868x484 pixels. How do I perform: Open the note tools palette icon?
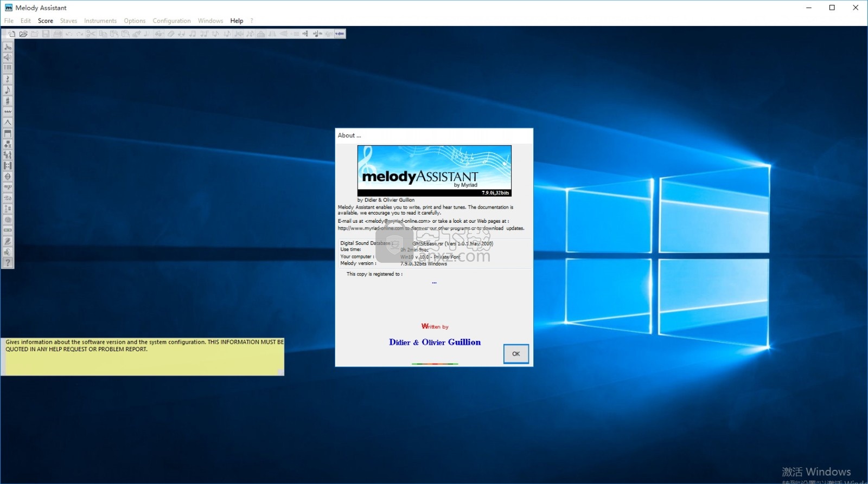click(x=8, y=47)
